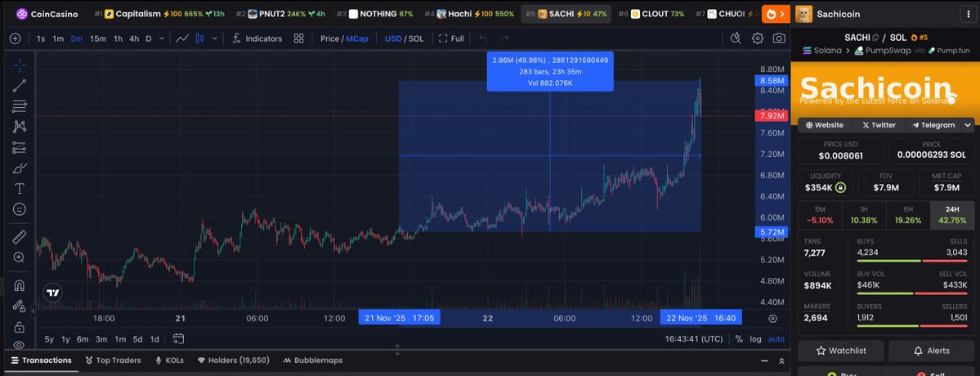Set timeframe to 1s
The height and width of the screenshot is (376, 980).
(41, 38)
